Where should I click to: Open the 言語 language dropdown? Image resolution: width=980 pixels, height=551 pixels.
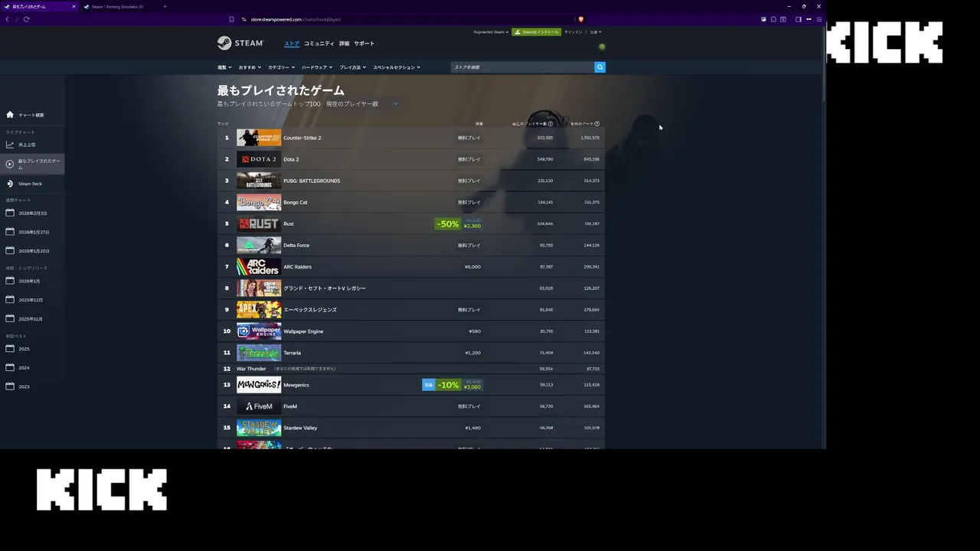596,32
